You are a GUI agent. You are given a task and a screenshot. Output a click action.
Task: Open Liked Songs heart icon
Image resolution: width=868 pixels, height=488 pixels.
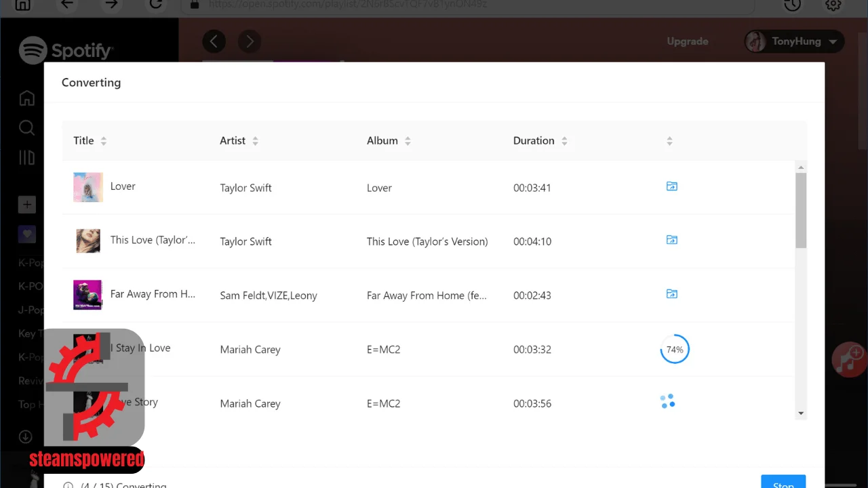click(x=26, y=234)
